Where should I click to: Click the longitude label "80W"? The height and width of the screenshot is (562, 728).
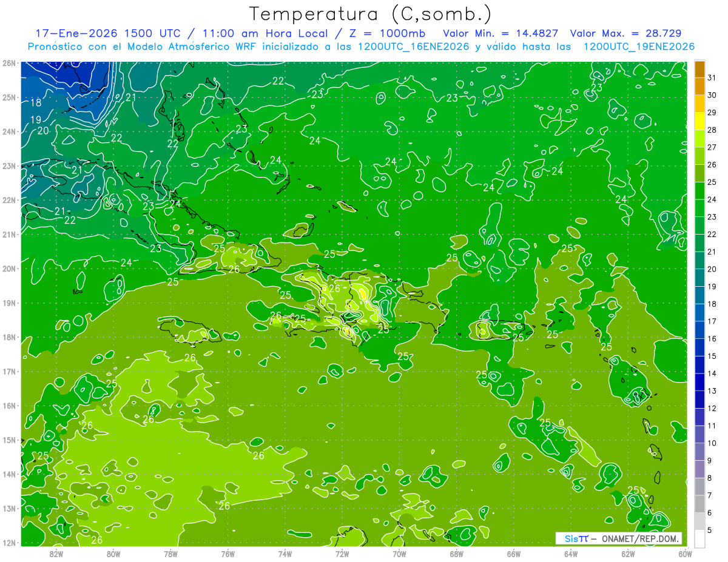[113, 553]
